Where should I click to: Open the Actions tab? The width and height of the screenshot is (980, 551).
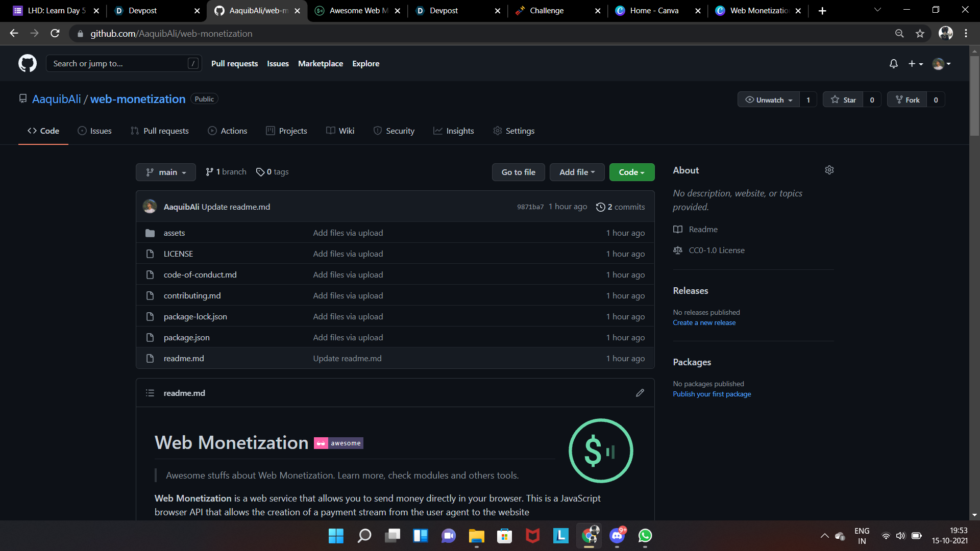228,131
